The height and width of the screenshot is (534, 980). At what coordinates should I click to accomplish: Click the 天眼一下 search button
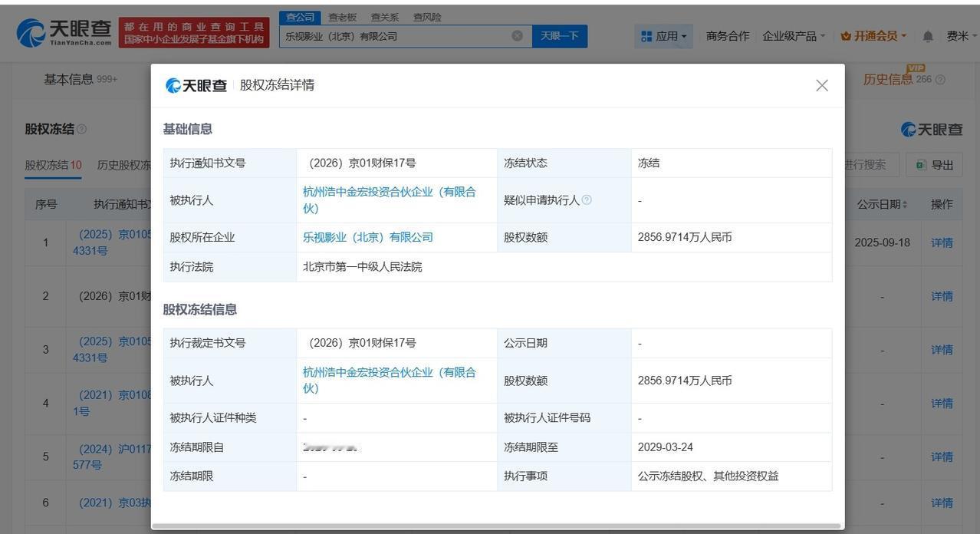tap(559, 34)
